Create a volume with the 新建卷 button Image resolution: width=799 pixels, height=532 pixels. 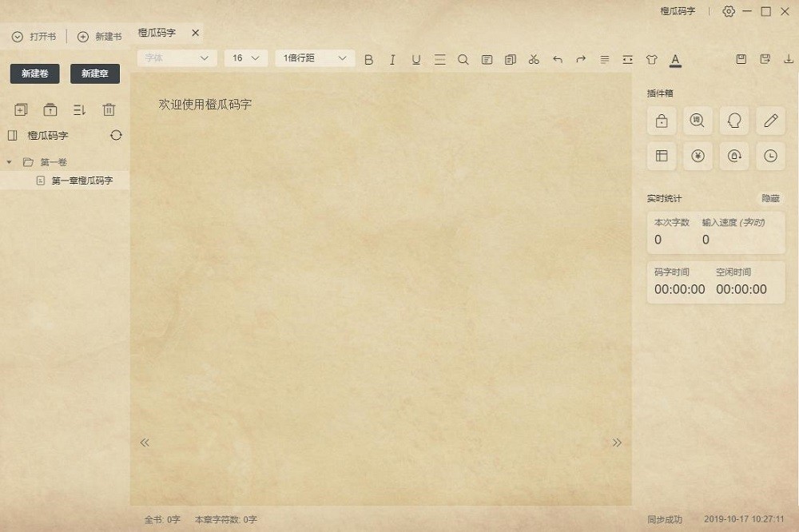pyautogui.click(x=34, y=73)
